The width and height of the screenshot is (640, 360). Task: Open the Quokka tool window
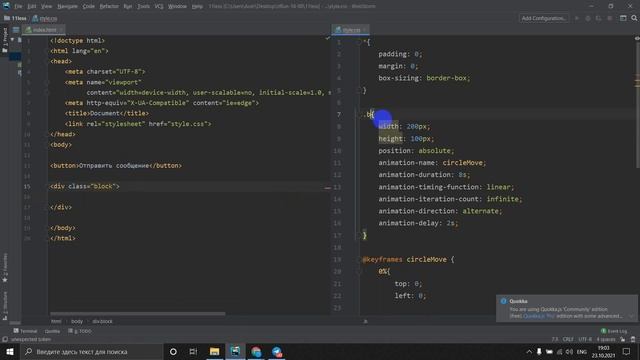tap(52, 331)
